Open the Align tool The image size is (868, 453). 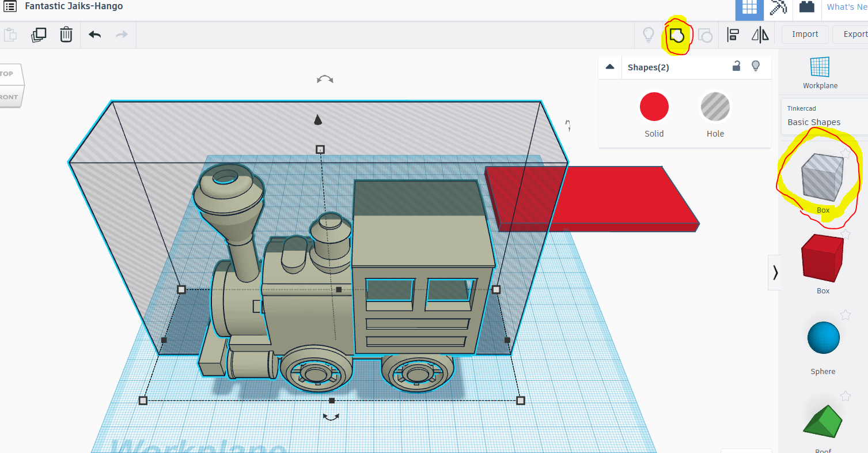coord(733,35)
